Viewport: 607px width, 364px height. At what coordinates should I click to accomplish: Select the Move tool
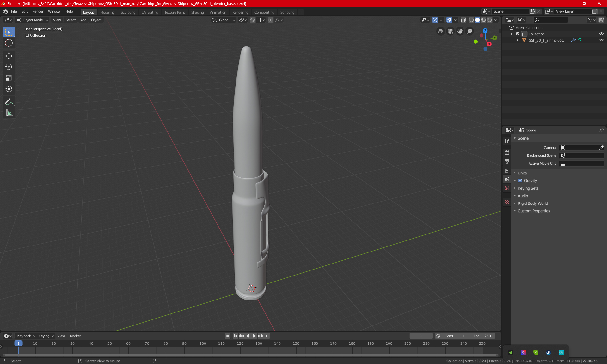[x=9, y=56]
